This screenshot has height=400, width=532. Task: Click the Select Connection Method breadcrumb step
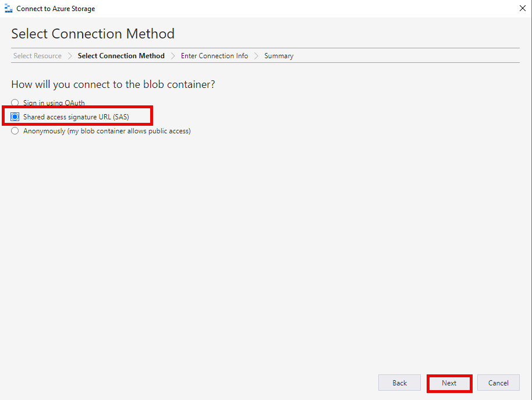pos(121,56)
